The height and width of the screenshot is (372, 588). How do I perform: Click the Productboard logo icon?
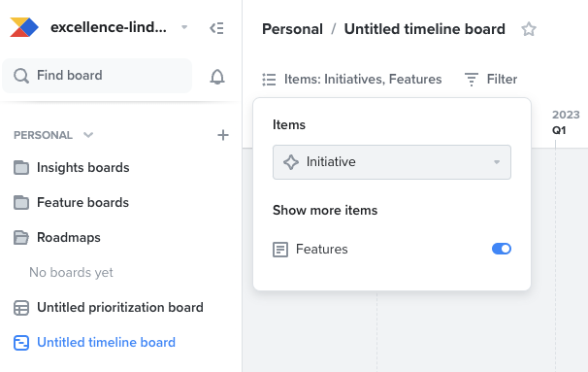24,27
